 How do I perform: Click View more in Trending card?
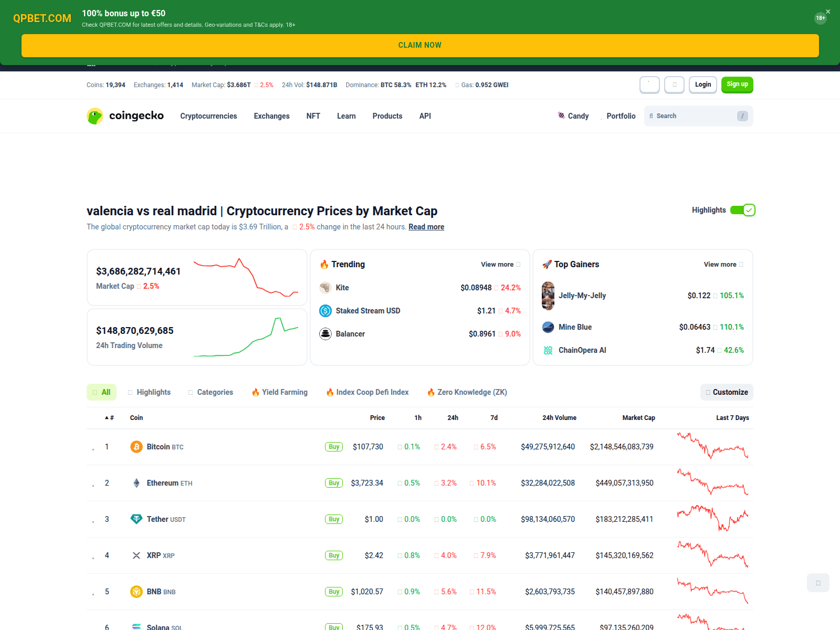500,265
